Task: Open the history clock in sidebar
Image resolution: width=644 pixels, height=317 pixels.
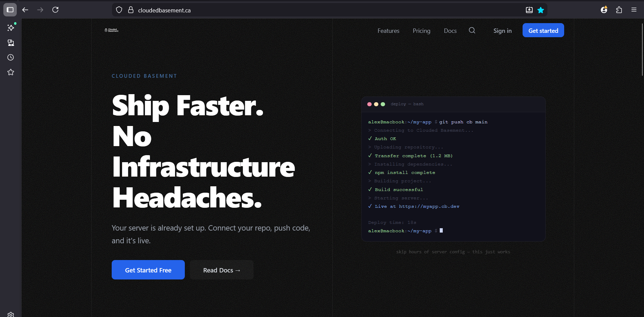Action: click(x=11, y=57)
